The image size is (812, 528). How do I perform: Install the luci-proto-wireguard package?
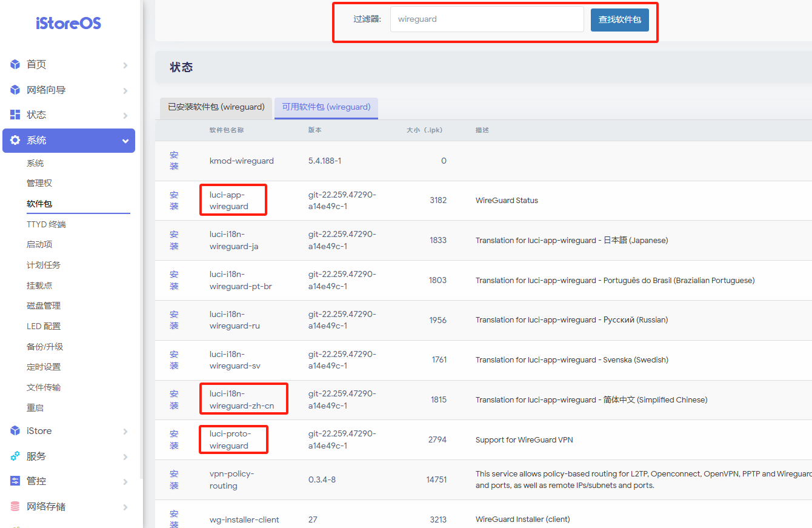pyautogui.click(x=174, y=440)
